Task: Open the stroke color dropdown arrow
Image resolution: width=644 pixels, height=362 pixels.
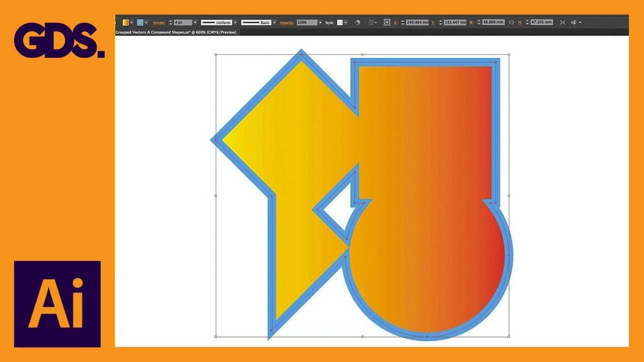Action: coord(146,23)
